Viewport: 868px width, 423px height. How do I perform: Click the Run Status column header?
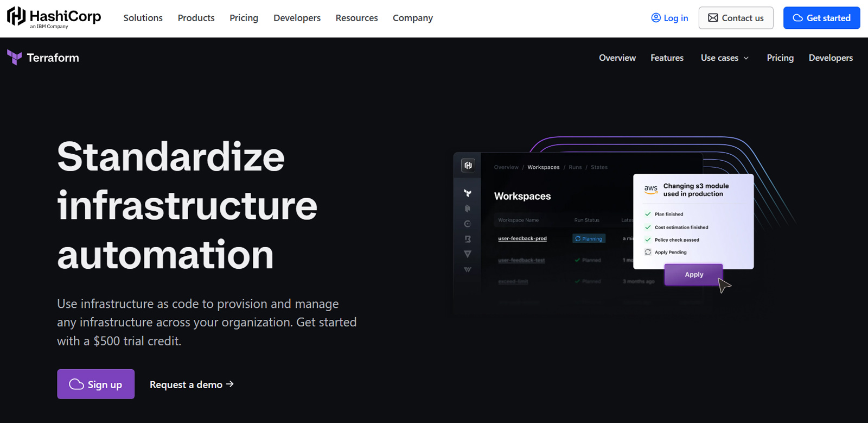587,220
